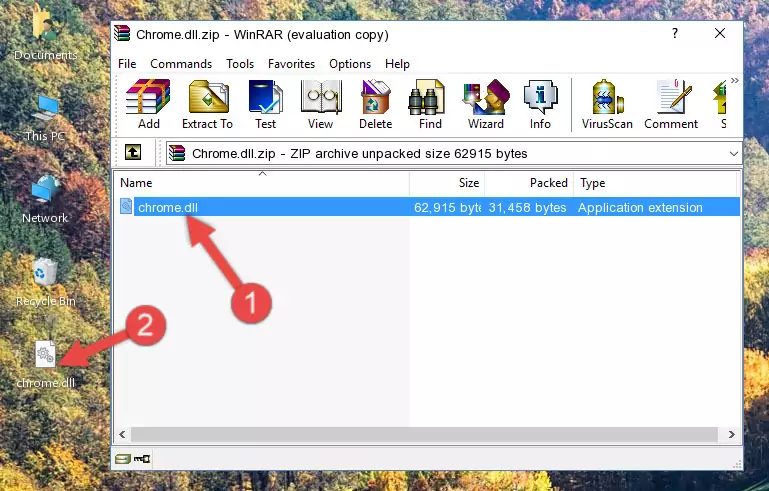
Task: Select the Recycle Bin desktop icon
Action: (x=46, y=283)
